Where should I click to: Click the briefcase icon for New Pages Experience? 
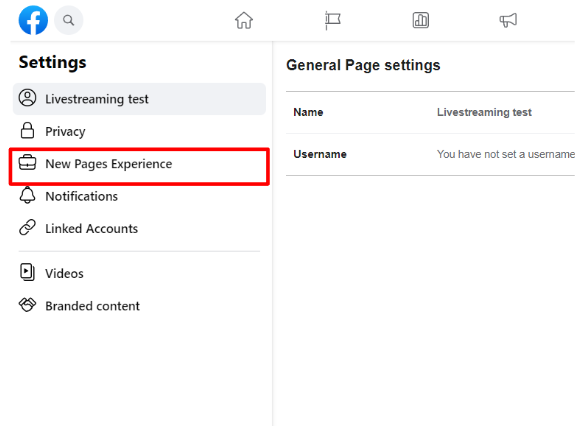[x=28, y=163]
